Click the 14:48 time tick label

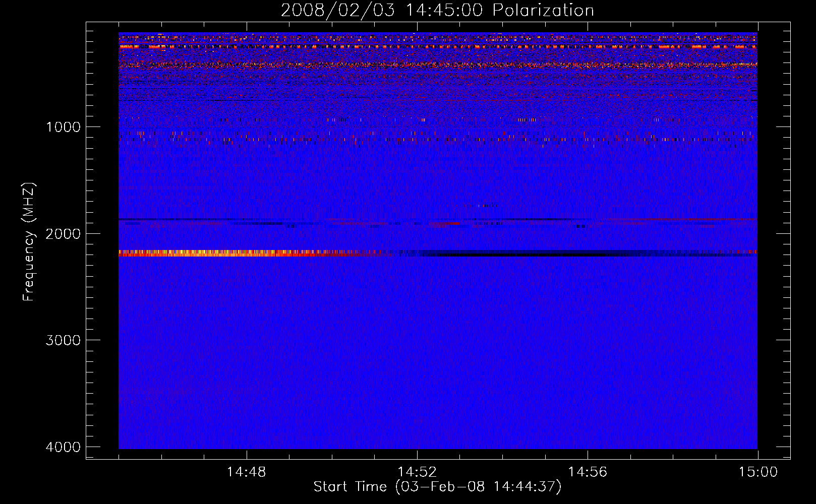pyautogui.click(x=246, y=472)
